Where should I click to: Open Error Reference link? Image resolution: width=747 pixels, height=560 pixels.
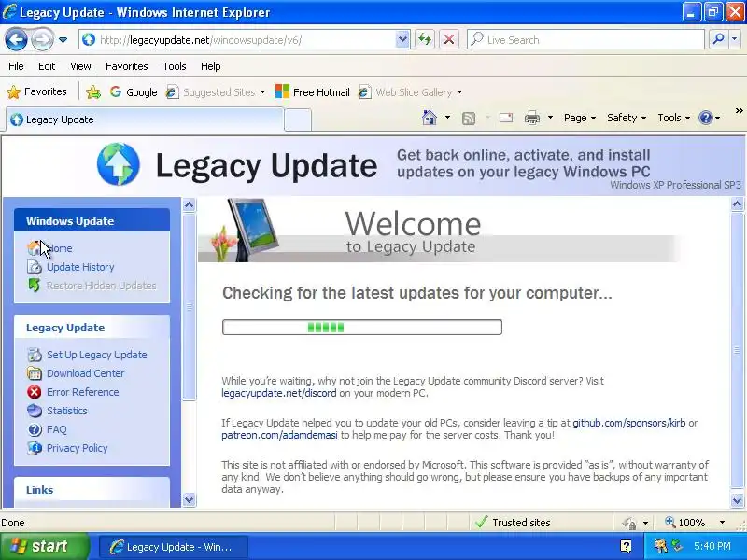(83, 392)
